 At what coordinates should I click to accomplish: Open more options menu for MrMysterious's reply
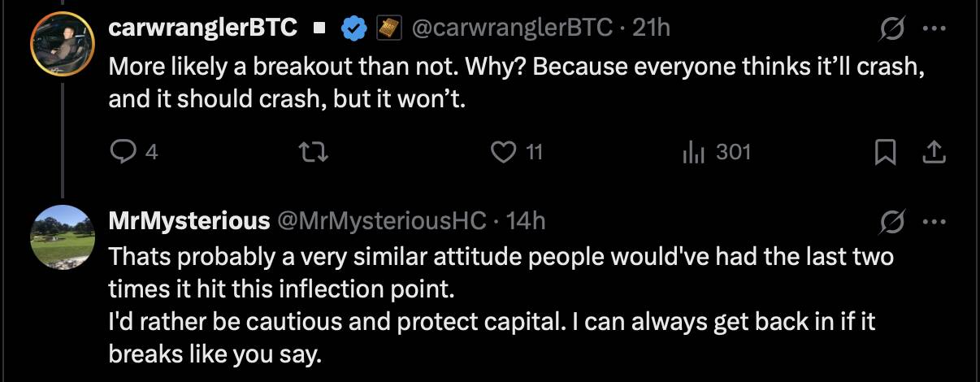(934, 221)
